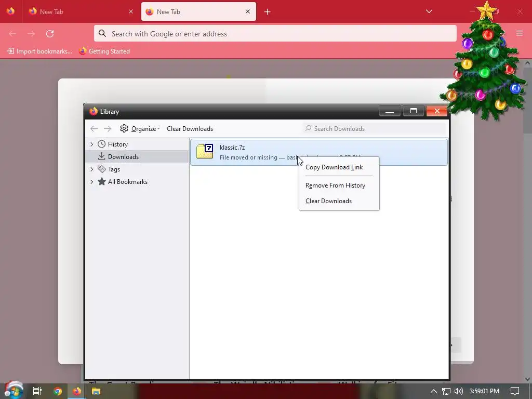The height and width of the screenshot is (399, 532).
Task: Open a new browser tab with plus
Action: [268, 12]
